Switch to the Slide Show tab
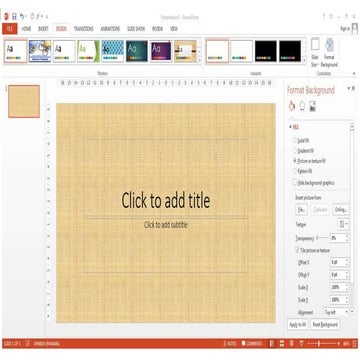The width and height of the screenshot is (360, 360). point(136,29)
